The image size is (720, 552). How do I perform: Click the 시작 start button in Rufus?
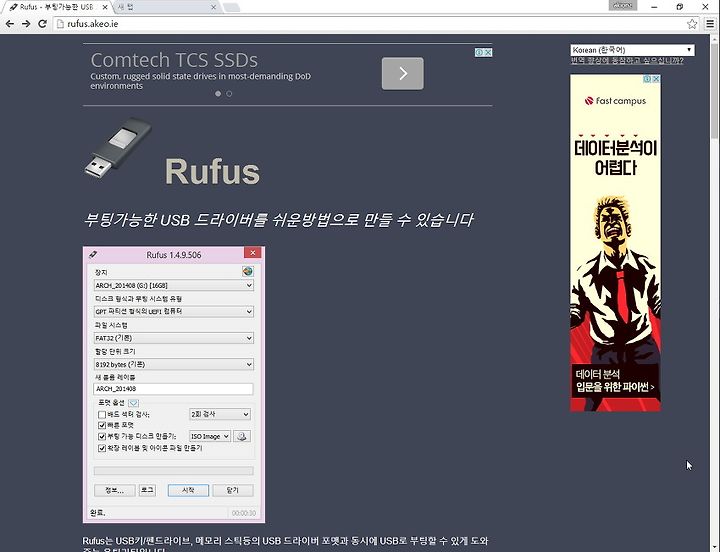coord(188,490)
